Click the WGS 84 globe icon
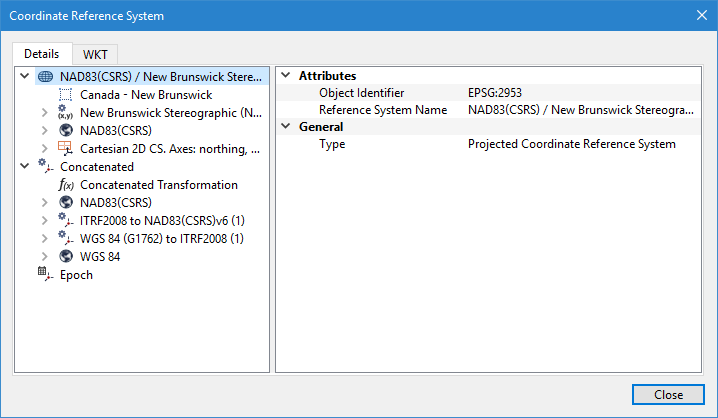The height and width of the screenshot is (418, 718). pos(65,256)
